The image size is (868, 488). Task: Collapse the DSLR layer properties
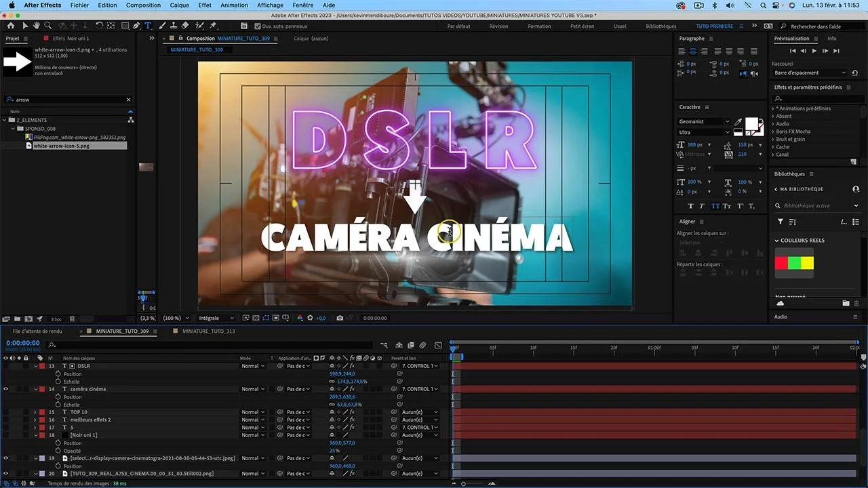36,366
